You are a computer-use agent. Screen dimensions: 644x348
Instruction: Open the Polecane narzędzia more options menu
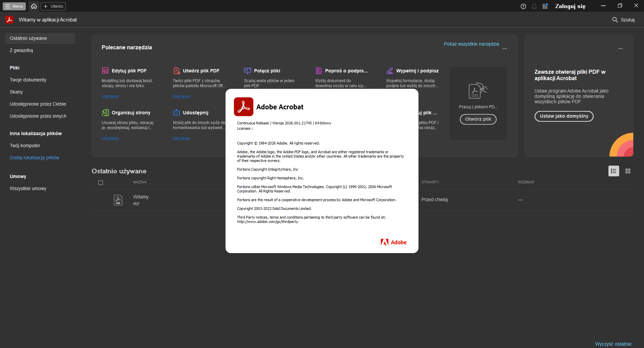pyautogui.click(x=505, y=49)
